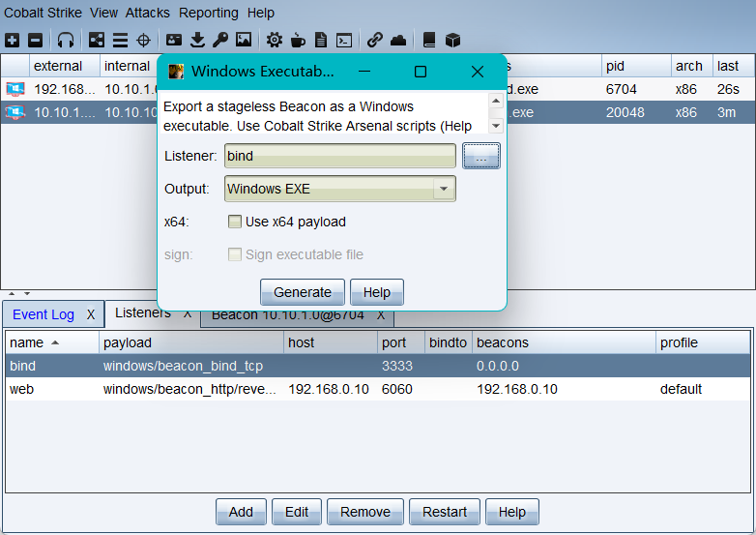Image resolution: width=756 pixels, height=535 pixels.
Task: Open downloaded files arrow icon
Action: pyautogui.click(x=197, y=40)
